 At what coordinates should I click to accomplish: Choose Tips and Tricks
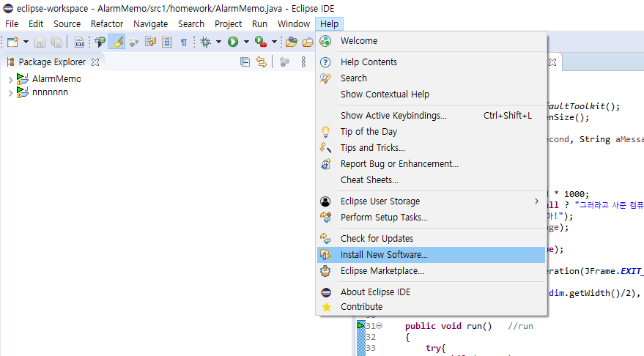pyautogui.click(x=432, y=147)
